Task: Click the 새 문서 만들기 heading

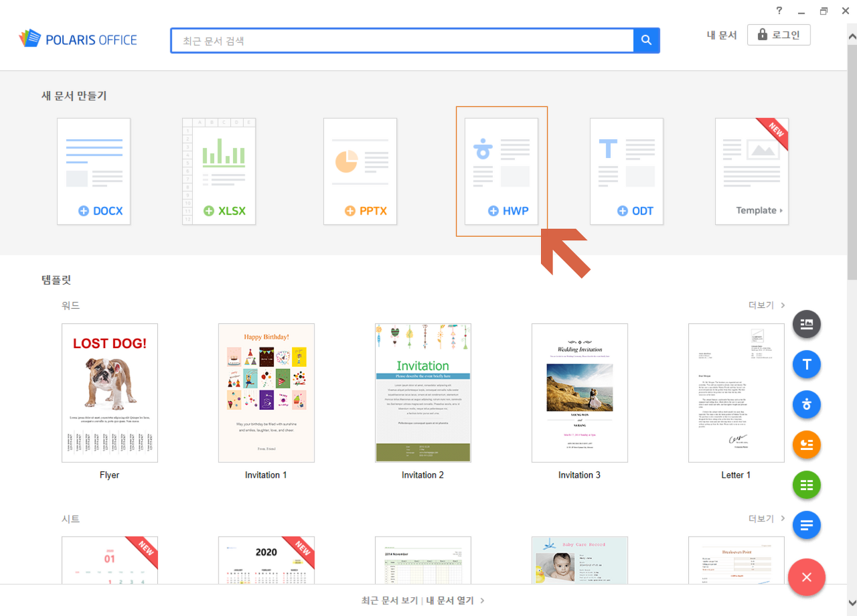Action: [x=74, y=96]
